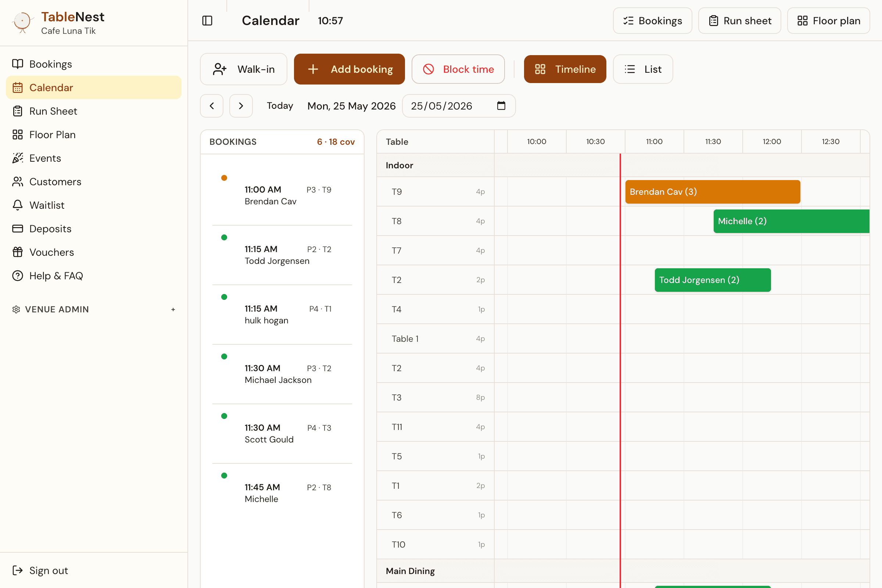Open Michelle 11:45 AM booking
The image size is (882, 588).
pyautogui.click(x=282, y=494)
